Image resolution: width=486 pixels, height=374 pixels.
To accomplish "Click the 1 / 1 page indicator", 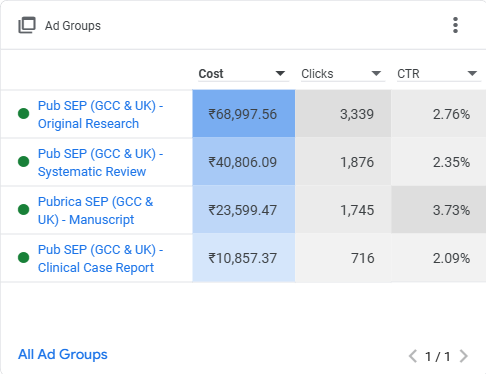I will tap(438, 356).
